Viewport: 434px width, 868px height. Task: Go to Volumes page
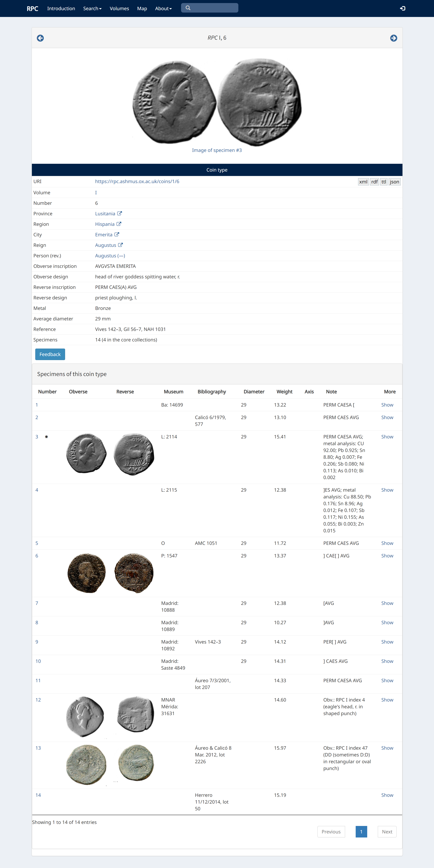click(119, 8)
